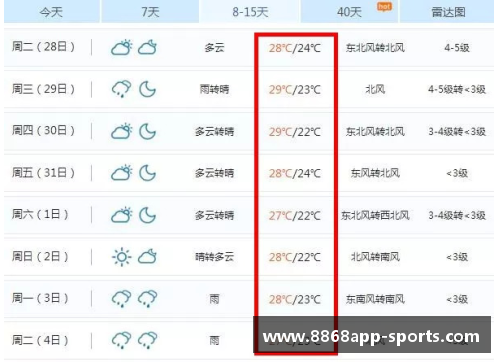Click daytime rain icon for 周一（3日）
The height and width of the screenshot is (362, 500).
(121, 299)
